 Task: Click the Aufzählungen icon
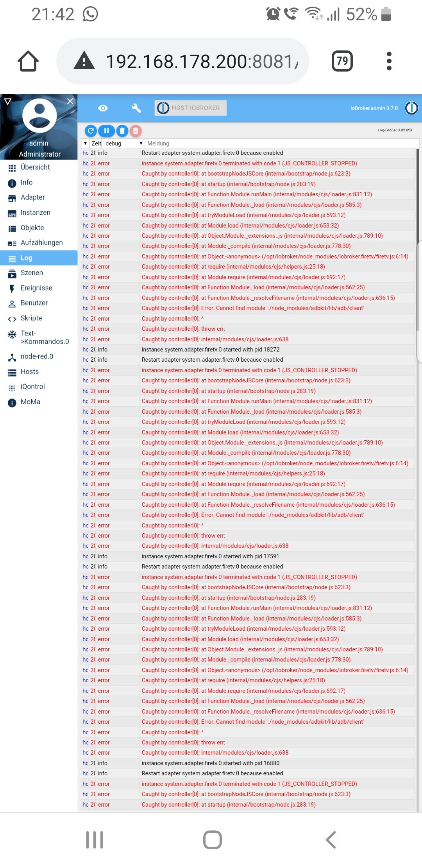12,244
